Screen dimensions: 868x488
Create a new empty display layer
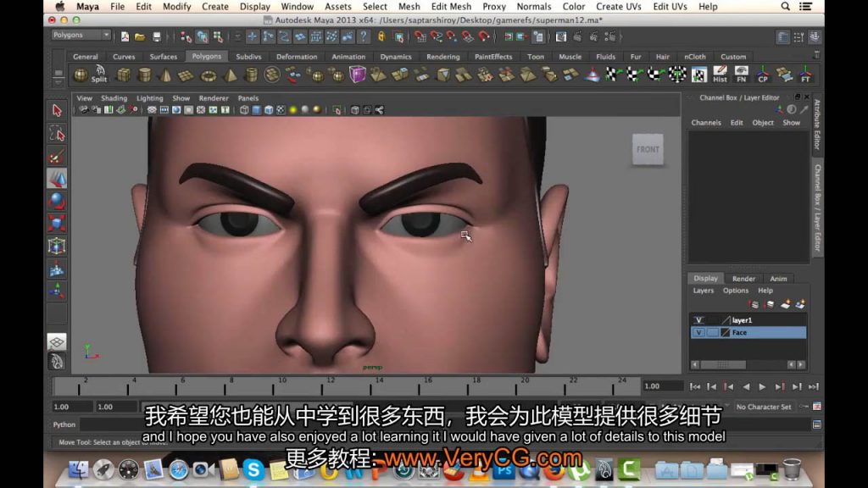click(785, 304)
